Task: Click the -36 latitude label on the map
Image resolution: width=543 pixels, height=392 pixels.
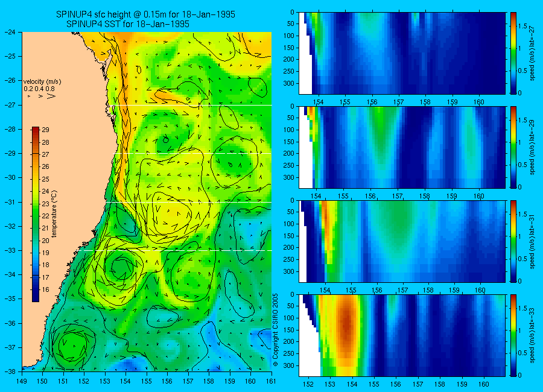Action: point(10,323)
